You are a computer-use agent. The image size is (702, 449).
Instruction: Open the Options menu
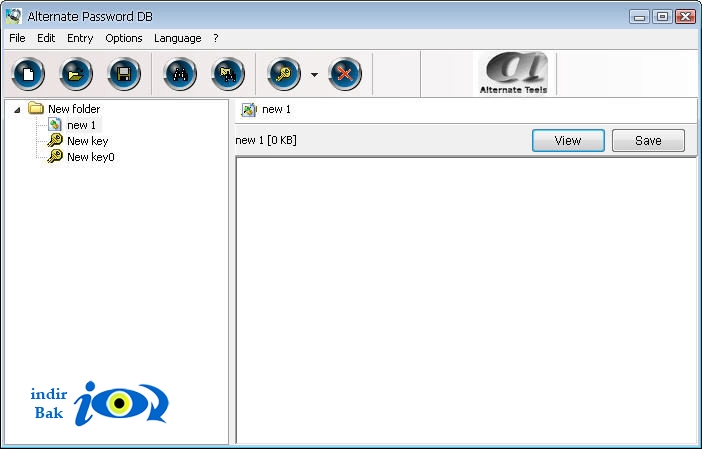pos(124,38)
